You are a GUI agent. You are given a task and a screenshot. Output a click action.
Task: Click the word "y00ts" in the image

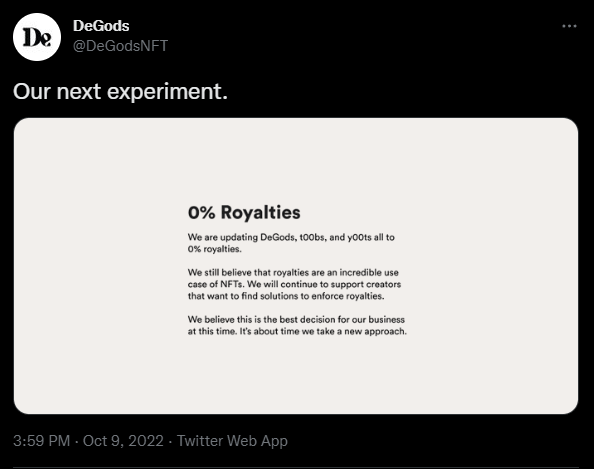tap(360, 237)
